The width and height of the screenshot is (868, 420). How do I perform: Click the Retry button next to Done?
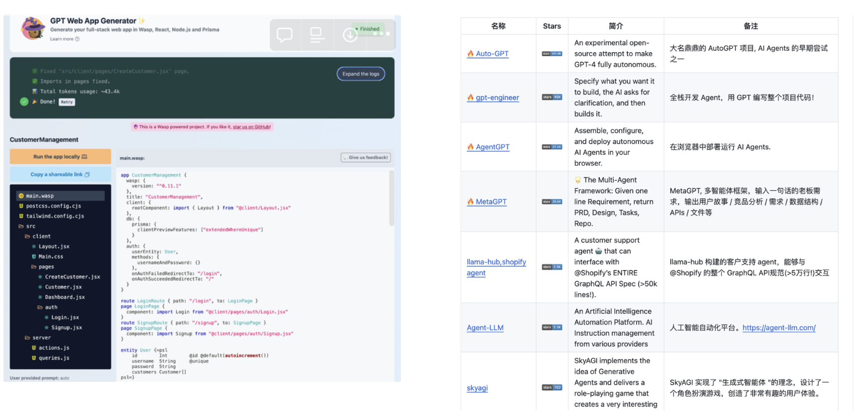(67, 102)
